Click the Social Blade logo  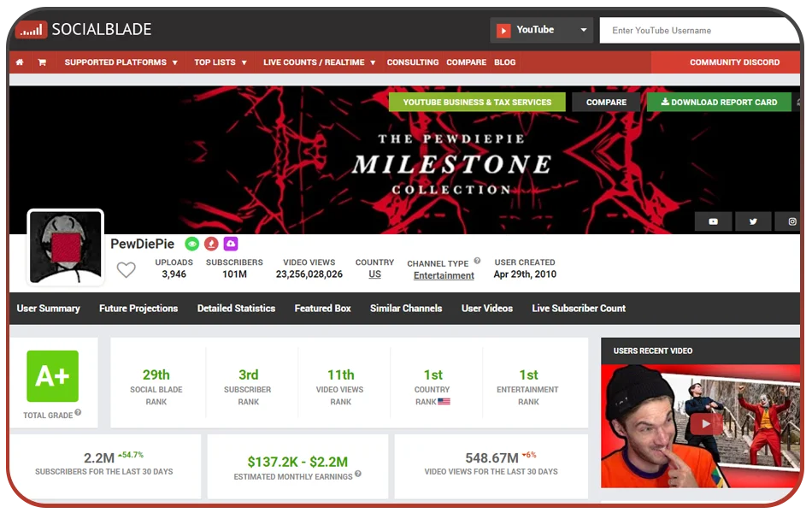84,30
